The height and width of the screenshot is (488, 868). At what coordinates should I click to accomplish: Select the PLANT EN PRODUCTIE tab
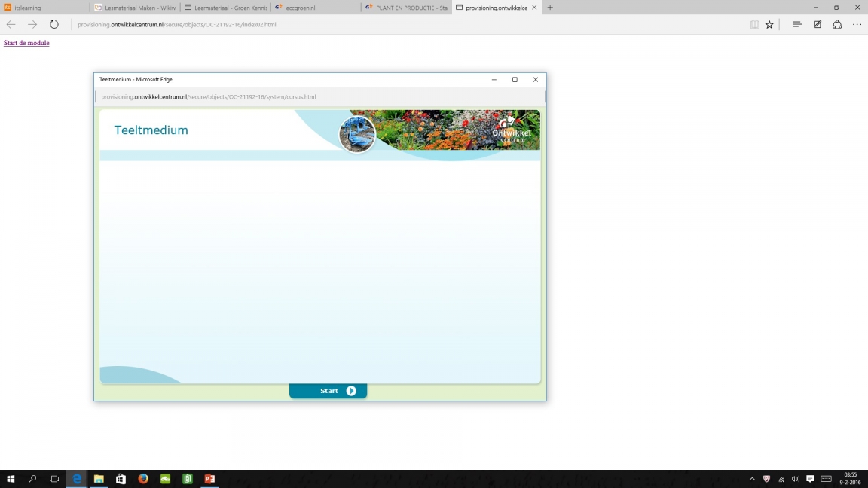(405, 8)
